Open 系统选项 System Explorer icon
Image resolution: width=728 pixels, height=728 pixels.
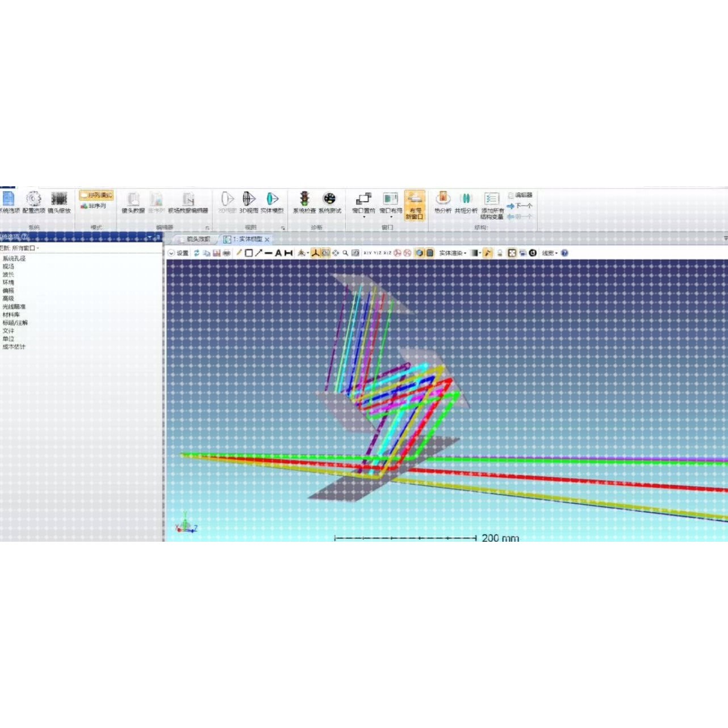(x=9, y=202)
